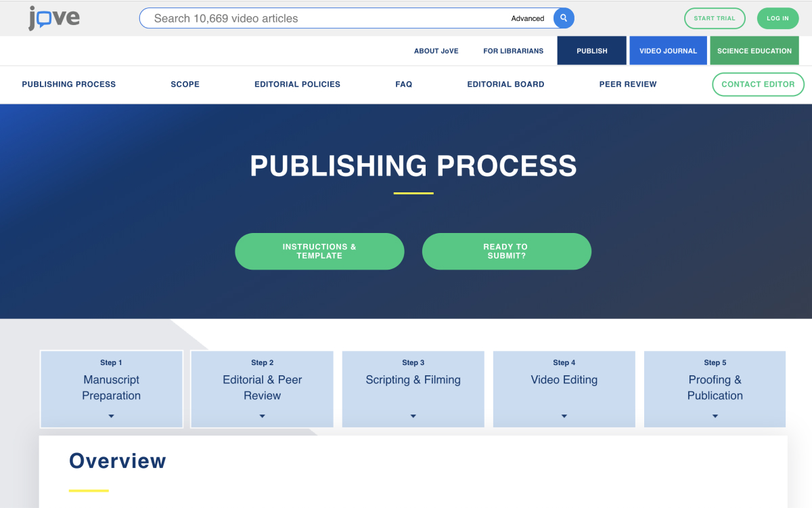Expand Step 2 Editorial & Peer Review arrow
The height and width of the screenshot is (508, 812).
click(x=263, y=416)
